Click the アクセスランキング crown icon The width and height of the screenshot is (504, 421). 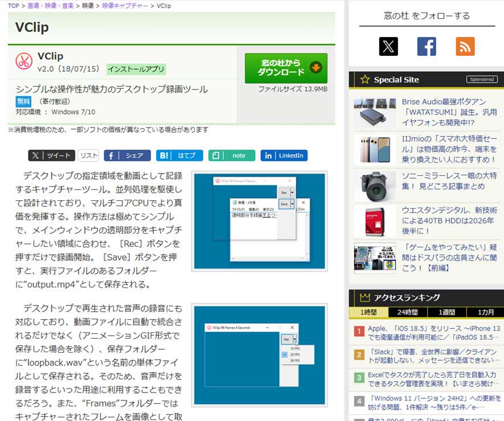(x=365, y=298)
